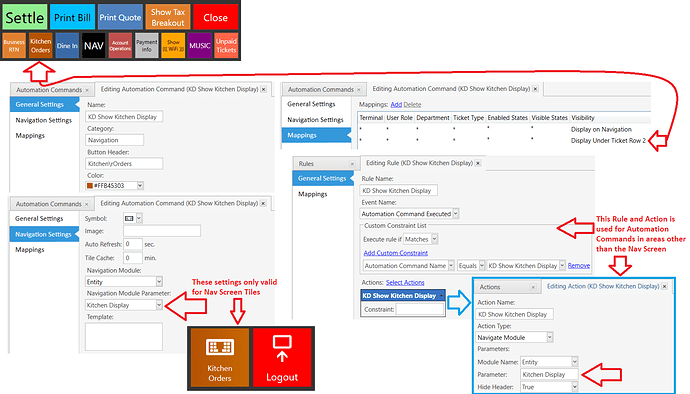The height and width of the screenshot is (394, 690).
Task: Click the Kitchen Orders navigation tile
Action: pos(220,357)
